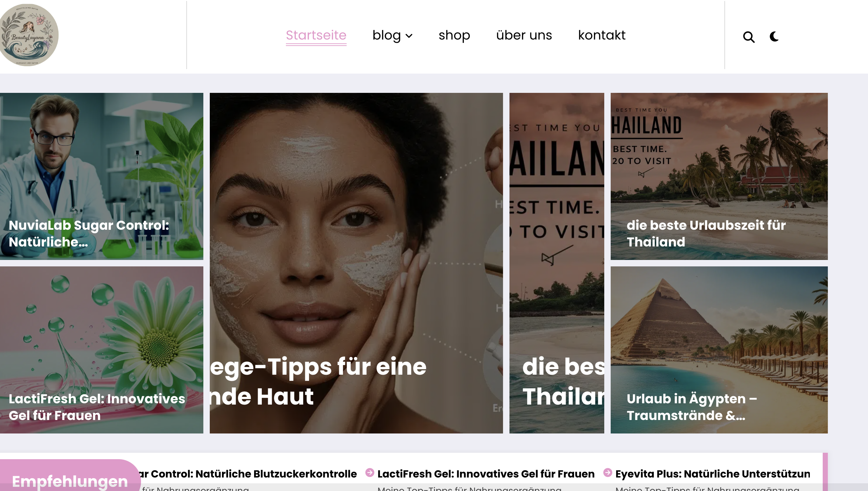Click arrow icon before Eyevita Plus ticker
This screenshot has width=868, height=491.
(607, 472)
